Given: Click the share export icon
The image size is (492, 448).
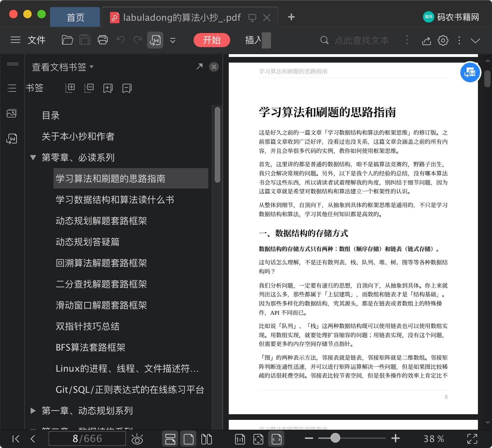Looking at the screenshot, I should pyautogui.click(x=427, y=40).
